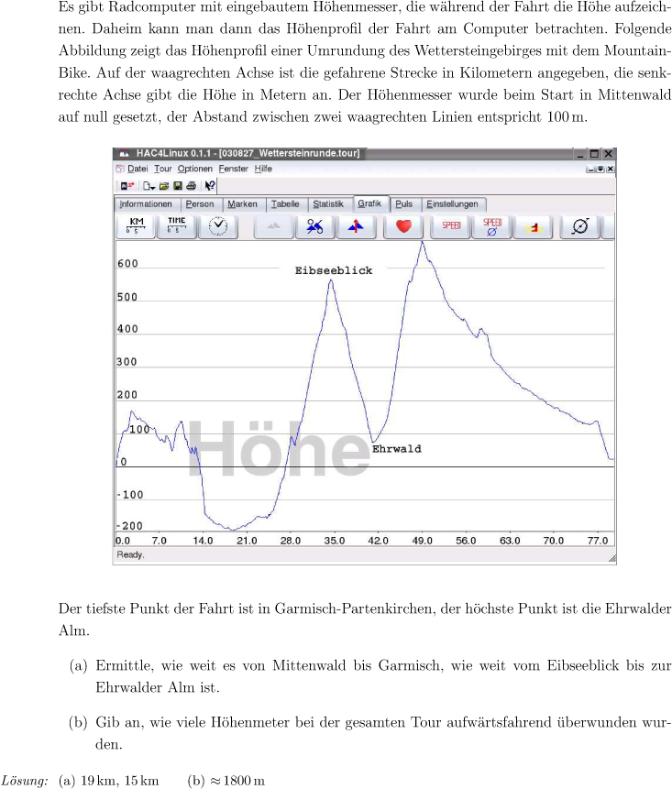Click the download from device toolbar icon

coord(127,186)
